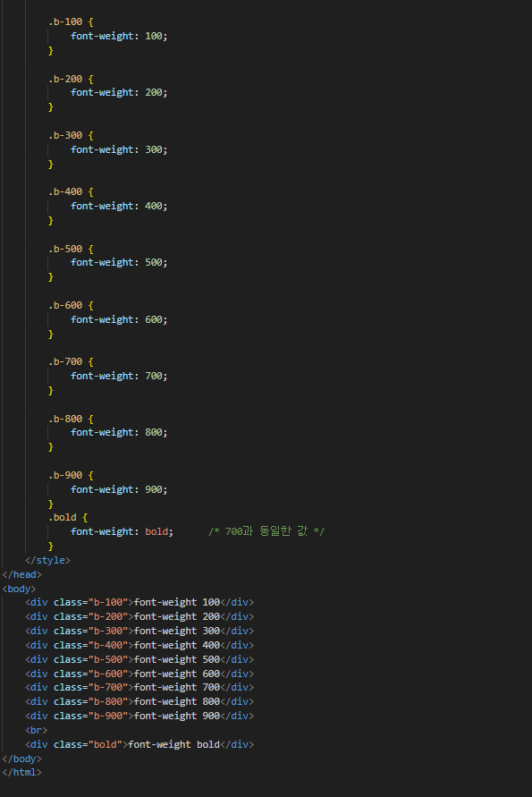Click the closing </body> tag
This screenshot has width=532, height=797.
coord(21,759)
